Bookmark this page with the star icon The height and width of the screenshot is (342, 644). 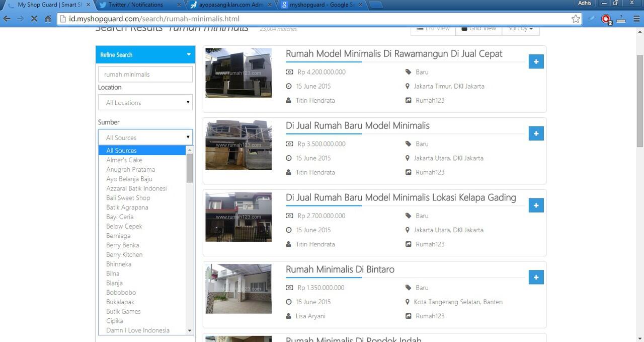(x=576, y=19)
